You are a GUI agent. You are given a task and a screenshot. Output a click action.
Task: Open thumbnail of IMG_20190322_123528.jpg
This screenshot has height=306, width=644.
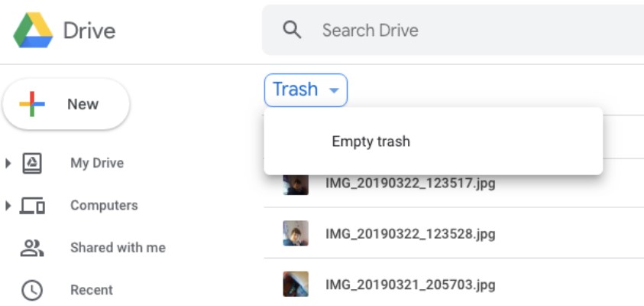point(296,233)
